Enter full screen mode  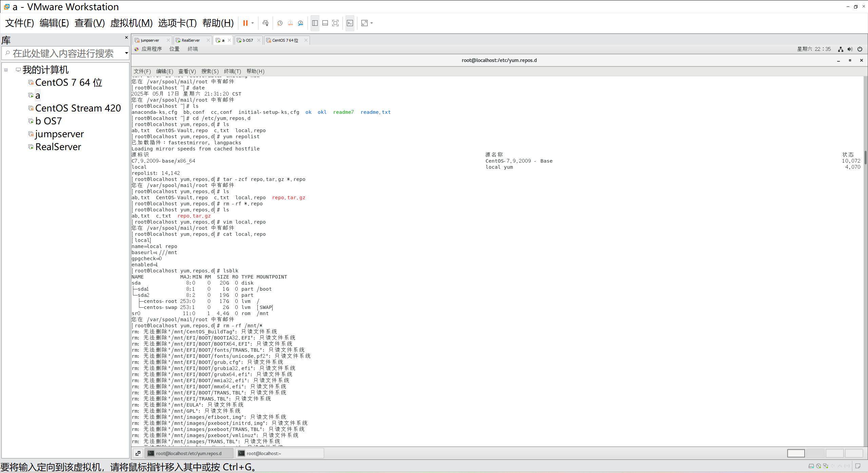[x=335, y=23]
